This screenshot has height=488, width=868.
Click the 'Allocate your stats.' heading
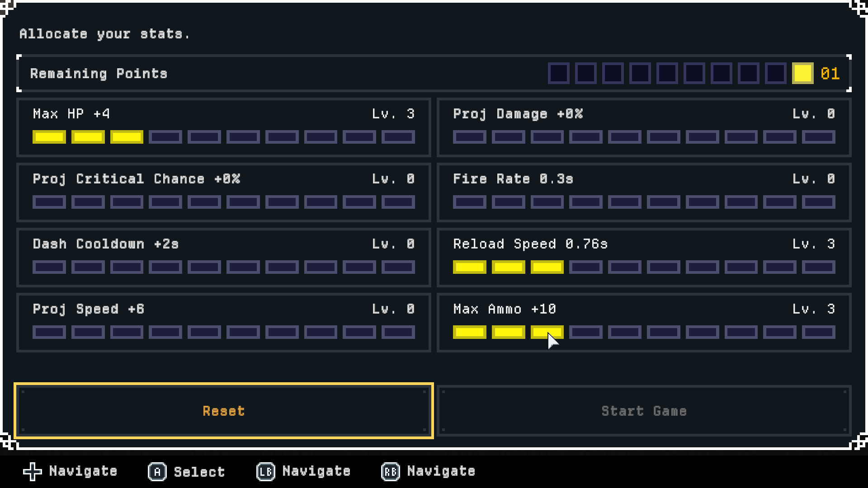pos(105,34)
